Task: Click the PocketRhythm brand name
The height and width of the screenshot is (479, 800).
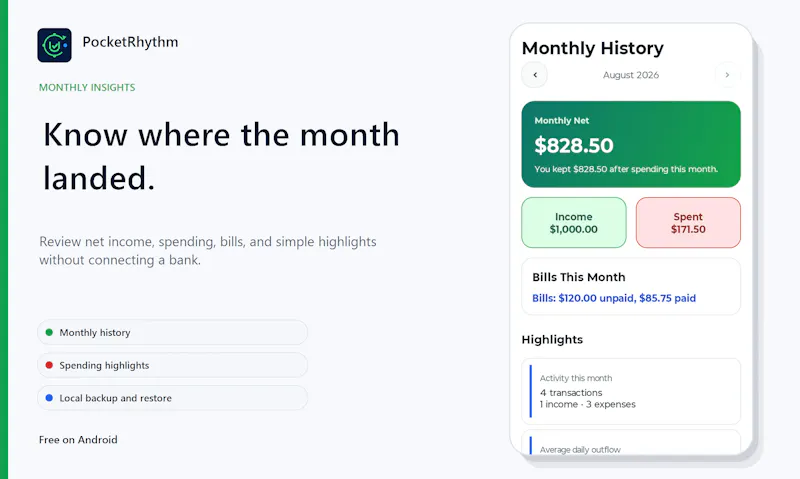Action: (130, 42)
